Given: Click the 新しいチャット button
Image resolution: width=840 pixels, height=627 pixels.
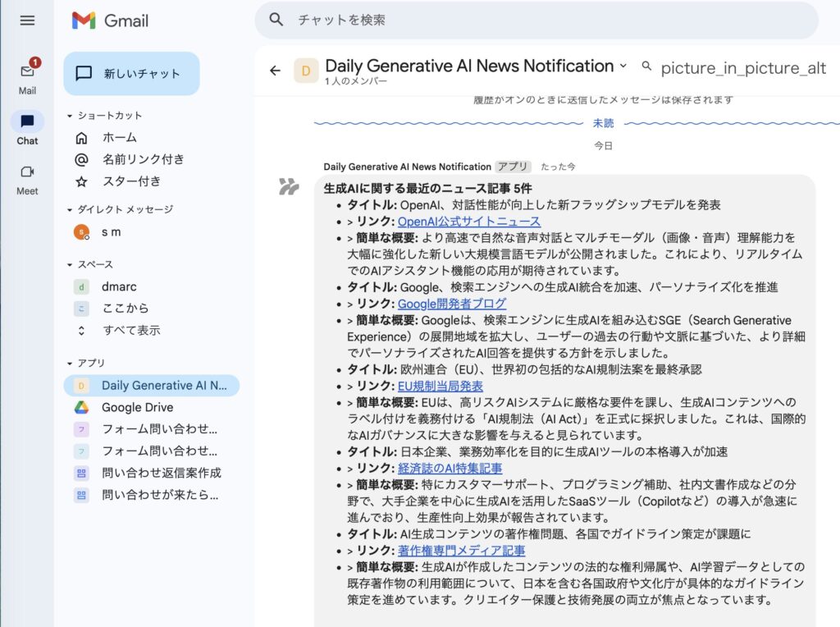Looking at the screenshot, I should click(x=131, y=74).
